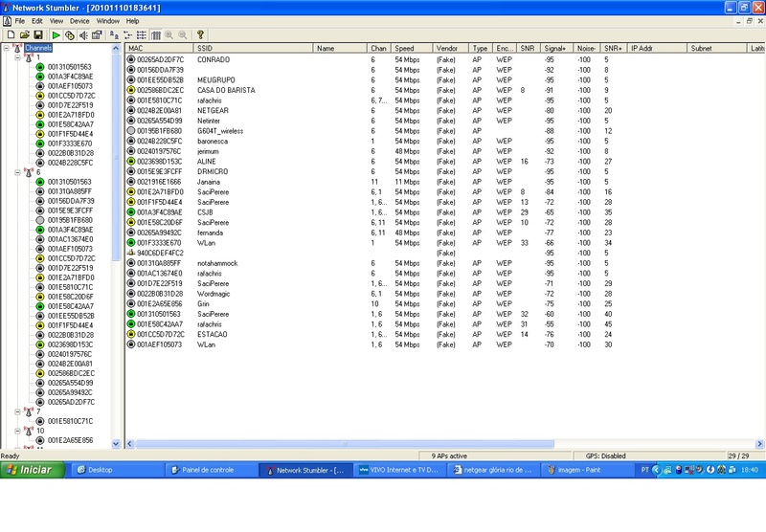
Task: Click the horizontal scrollbar thumb of list
Action: click(345, 444)
